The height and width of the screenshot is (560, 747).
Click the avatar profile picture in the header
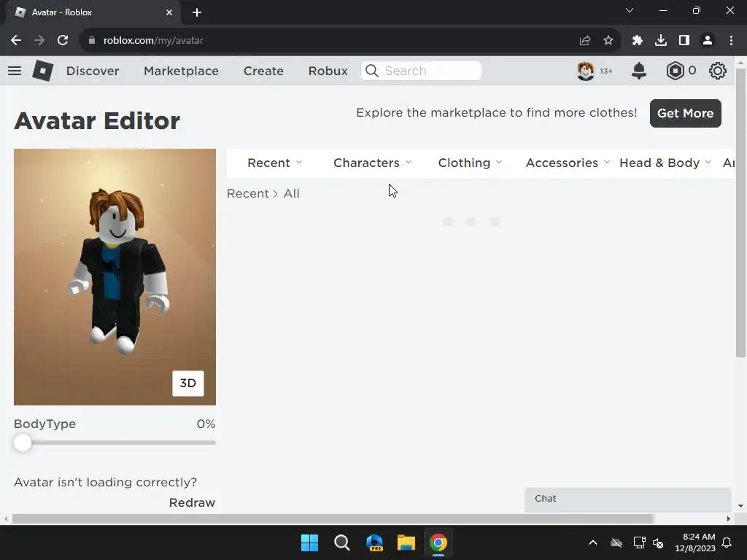click(x=586, y=71)
